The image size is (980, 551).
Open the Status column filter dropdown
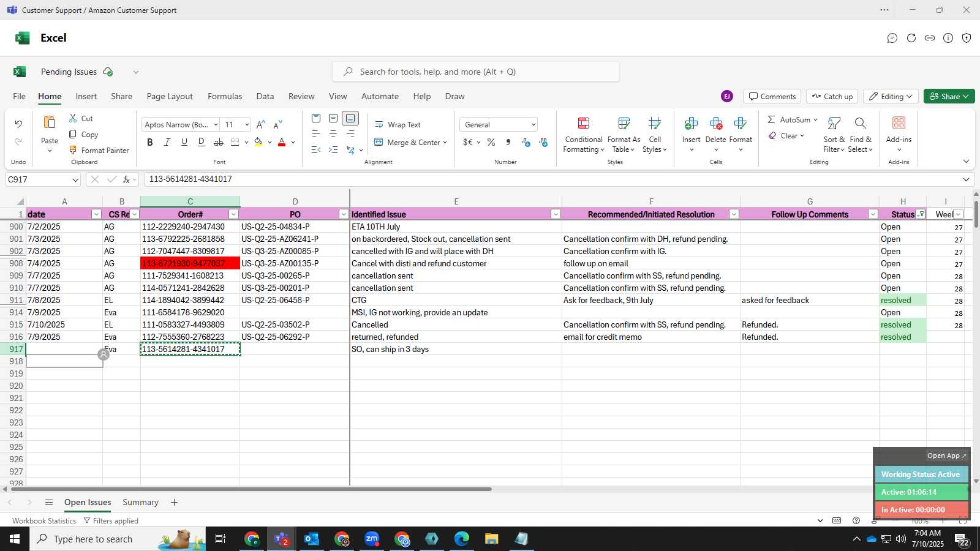[x=921, y=214]
